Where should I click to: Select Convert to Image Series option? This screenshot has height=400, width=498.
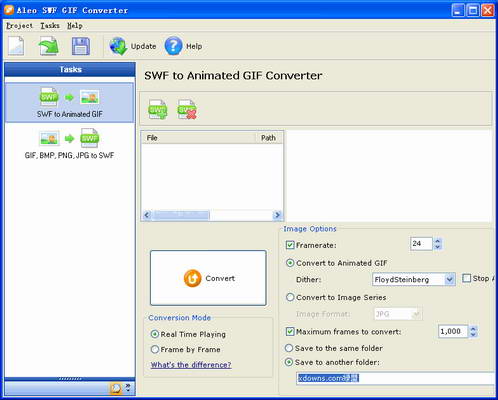point(290,297)
